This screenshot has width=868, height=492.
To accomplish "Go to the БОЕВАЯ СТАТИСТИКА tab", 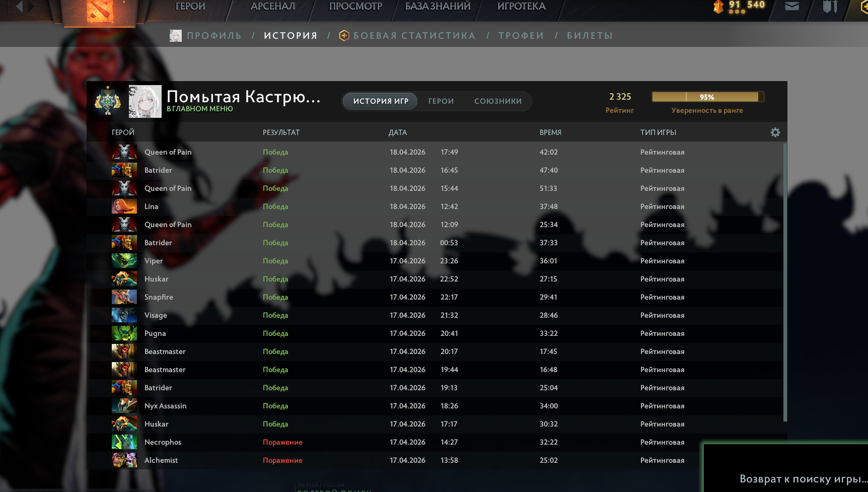I will click(414, 36).
